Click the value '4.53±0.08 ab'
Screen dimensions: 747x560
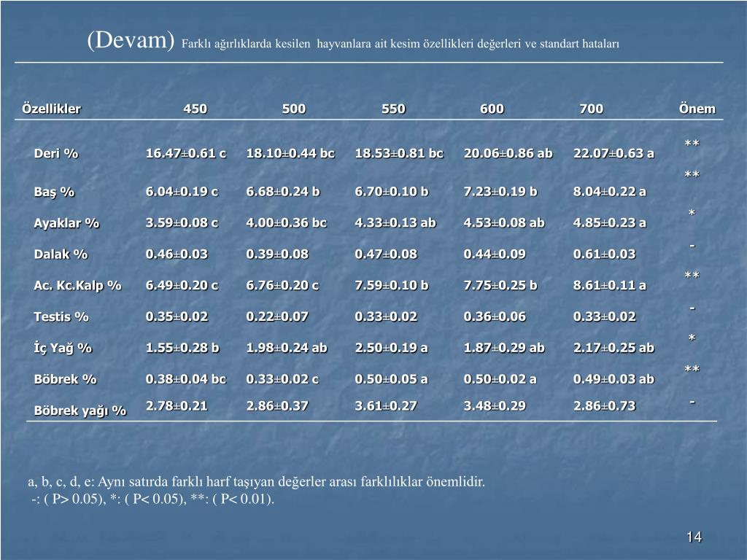tap(504, 223)
